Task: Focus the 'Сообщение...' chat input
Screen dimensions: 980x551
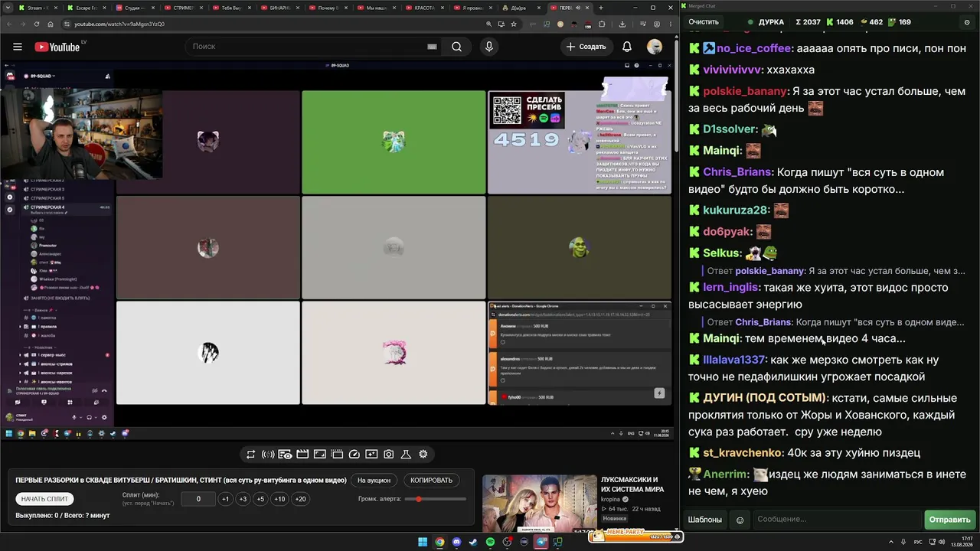Action: (x=837, y=520)
